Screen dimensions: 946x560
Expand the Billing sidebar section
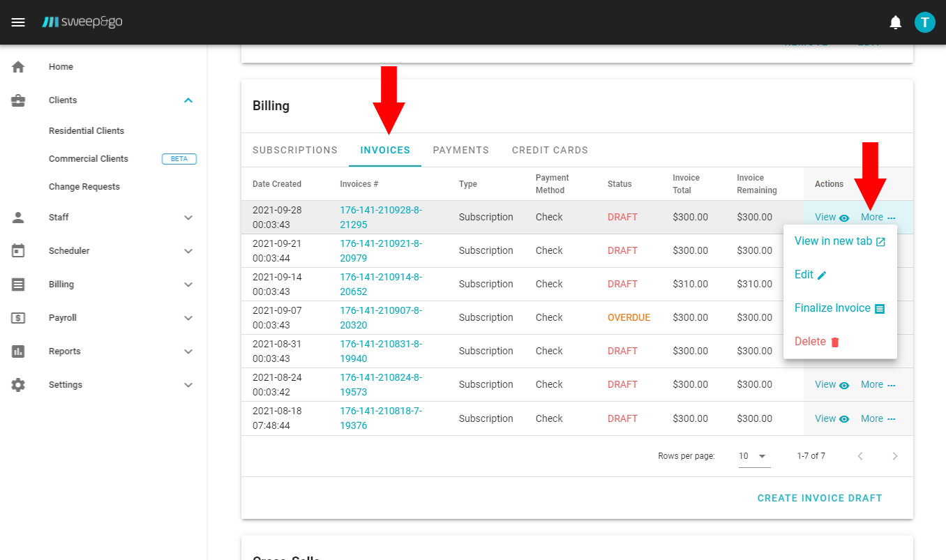(188, 285)
